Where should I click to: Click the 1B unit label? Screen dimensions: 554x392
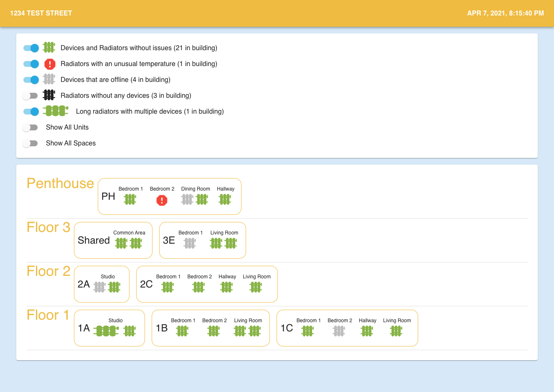(162, 328)
